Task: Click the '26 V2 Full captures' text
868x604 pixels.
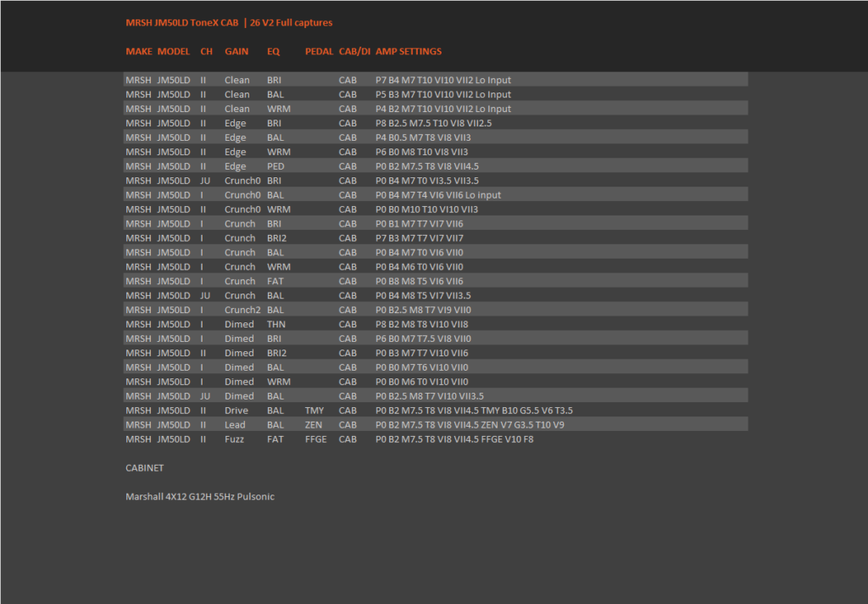Action: (x=292, y=23)
